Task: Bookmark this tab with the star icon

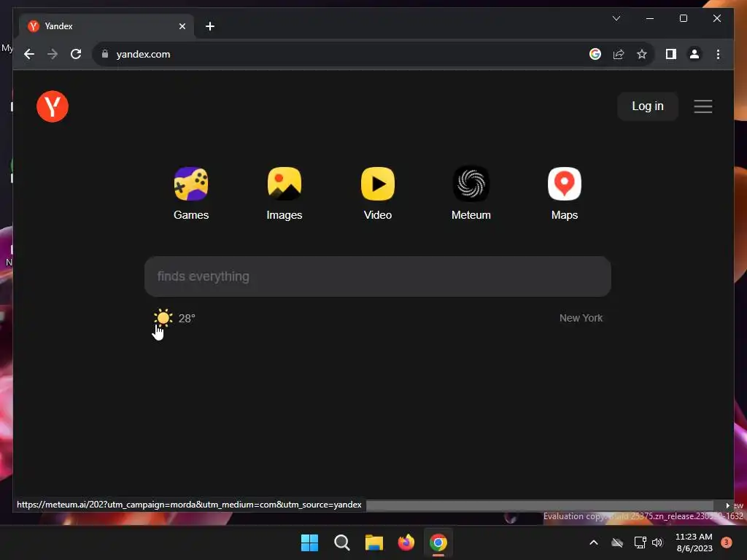Action: [x=642, y=54]
